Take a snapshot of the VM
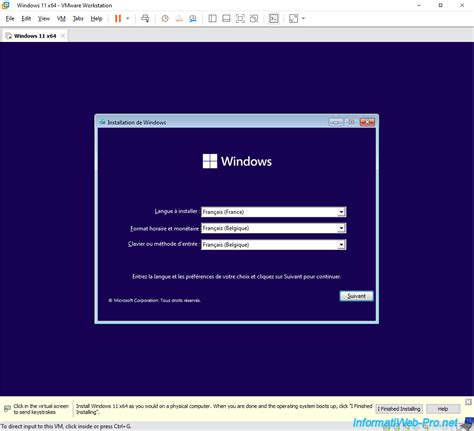 (165, 19)
